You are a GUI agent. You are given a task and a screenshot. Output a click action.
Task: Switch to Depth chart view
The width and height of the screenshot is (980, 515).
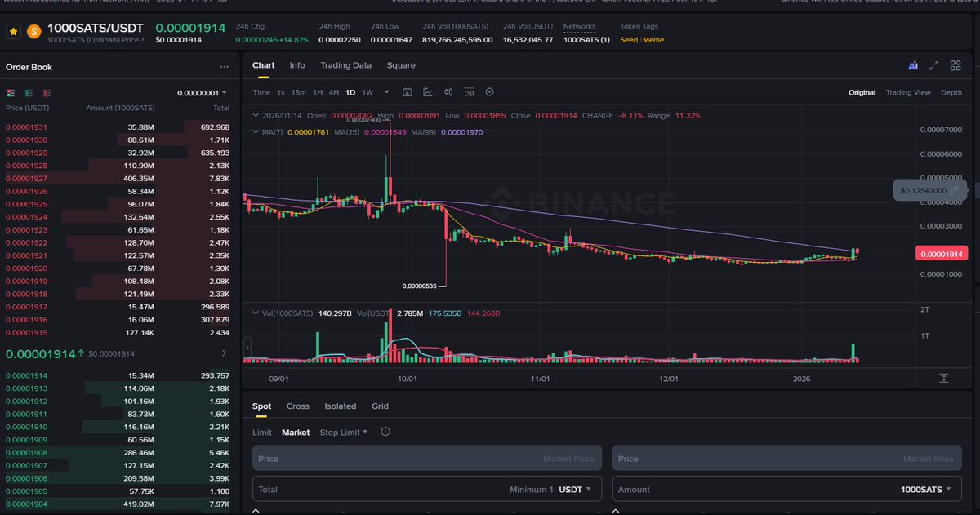click(x=951, y=92)
